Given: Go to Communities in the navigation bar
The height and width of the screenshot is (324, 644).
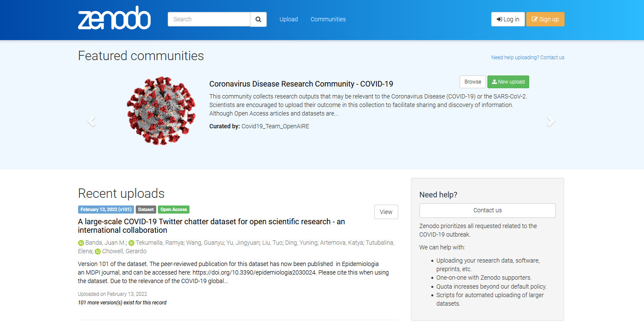Looking at the screenshot, I should tap(328, 19).
